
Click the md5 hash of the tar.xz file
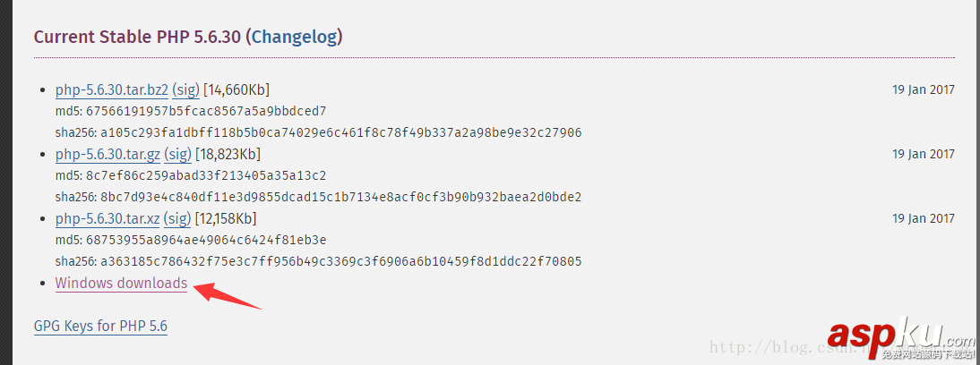point(205,240)
